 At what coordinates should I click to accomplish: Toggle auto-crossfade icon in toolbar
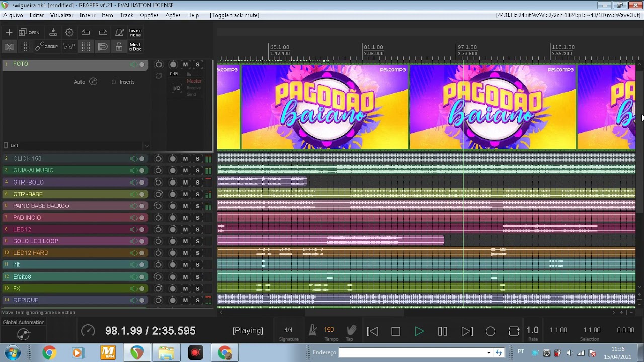point(9,46)
